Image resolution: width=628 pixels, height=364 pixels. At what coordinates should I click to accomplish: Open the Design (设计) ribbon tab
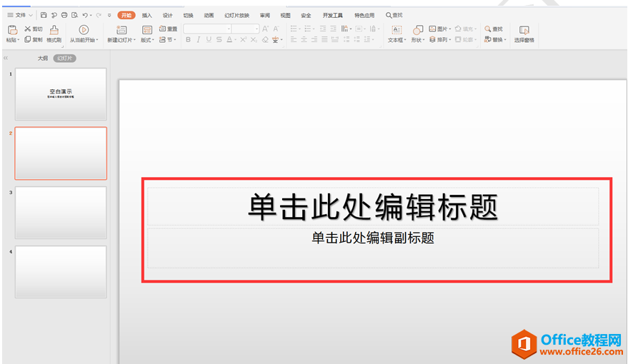coord(167,15)
